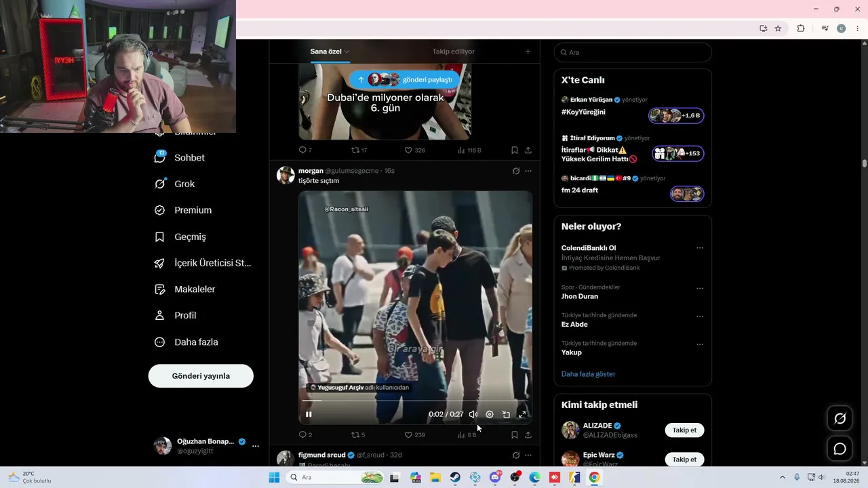The width and height of the screenshot is (868, 488).
Task: Repost morgan's post showing 5 reposts
Action: click(358, 434)
